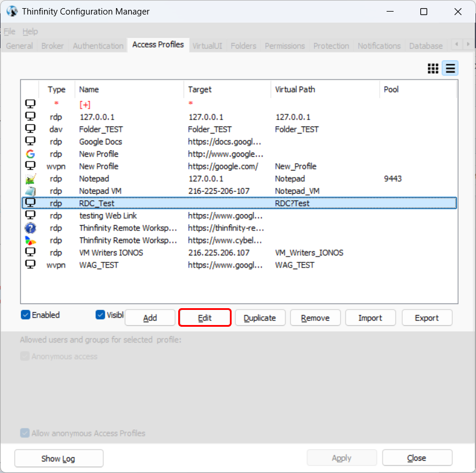Screen dimensions: 476x473
Task: Duplicate the selected profile
Action: [260, 318]
